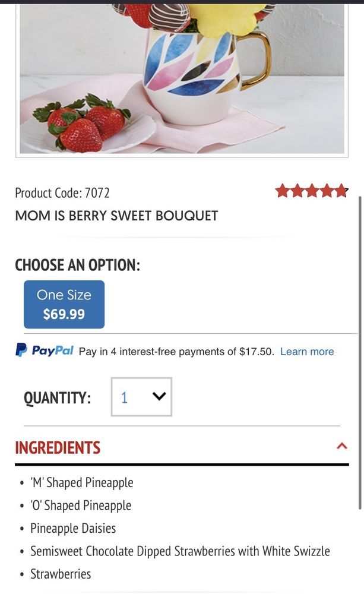Click PayPal pay in 4 message text
This screenshot has height=594, width=364.
176,352
